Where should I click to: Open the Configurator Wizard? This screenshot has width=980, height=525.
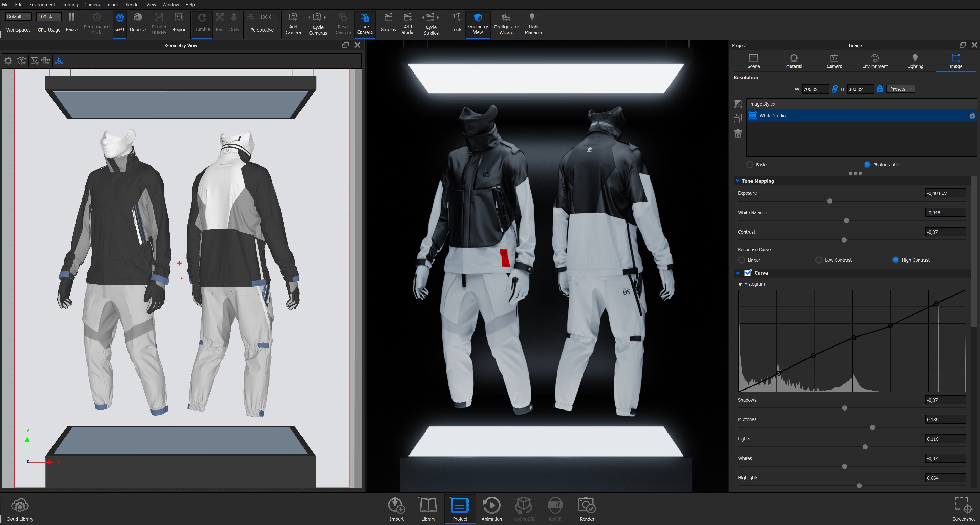pos(506,24)
